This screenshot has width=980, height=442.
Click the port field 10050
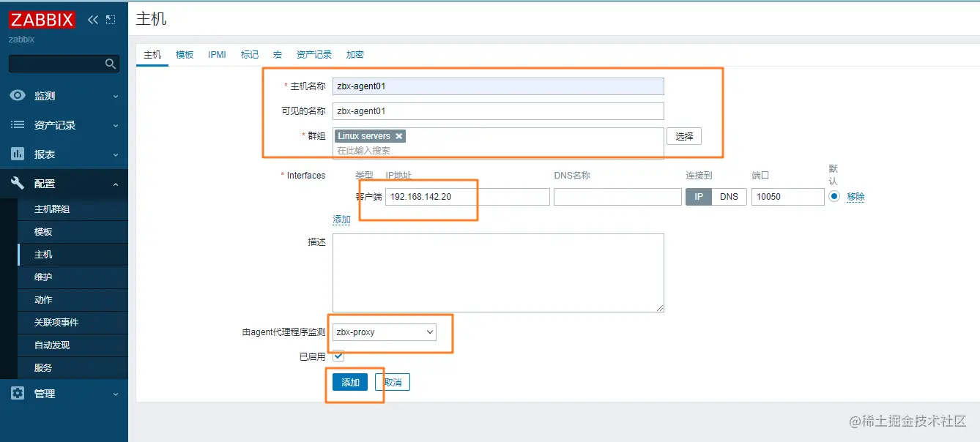pos(788,197)
